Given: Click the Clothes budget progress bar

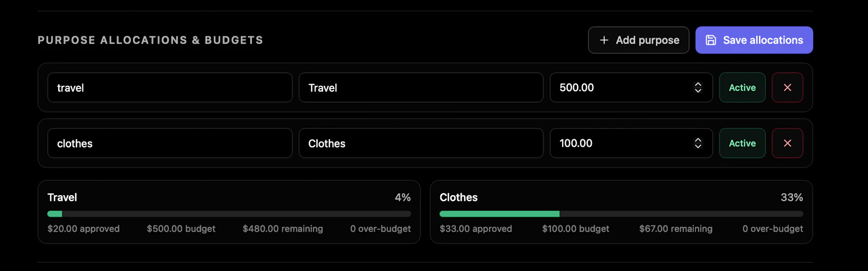Looking at the screenshot, I should tap(621, 214).
